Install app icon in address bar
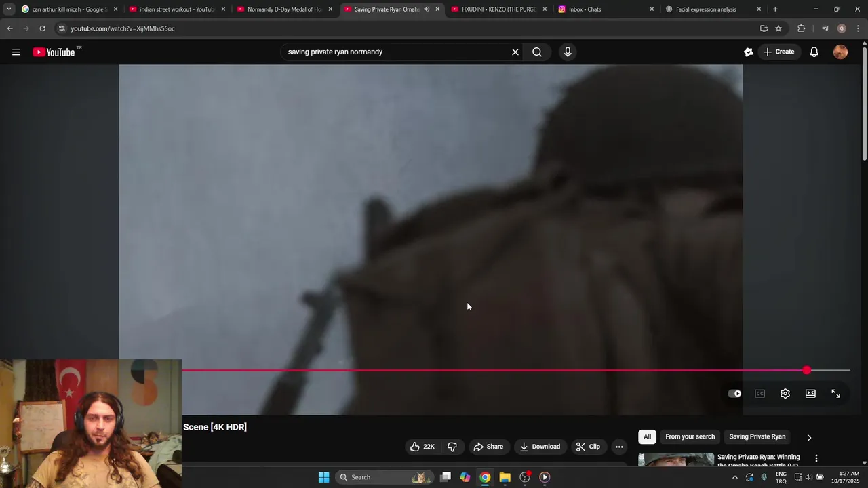The width and height of the screenshot is (868, 488). pyautogui.click(x=764, y=28)
